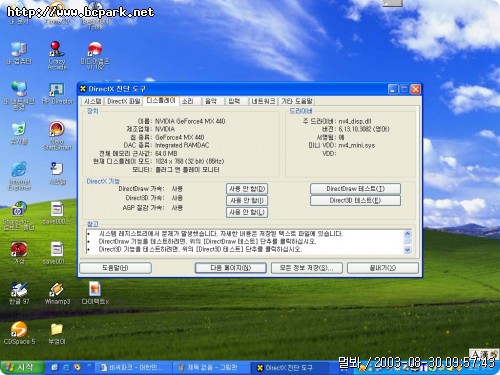Screen dimensions: 500x375
Task: Disable DirectDraw acceleration with 사용 안 함(D)
Action: click(247, 189)
